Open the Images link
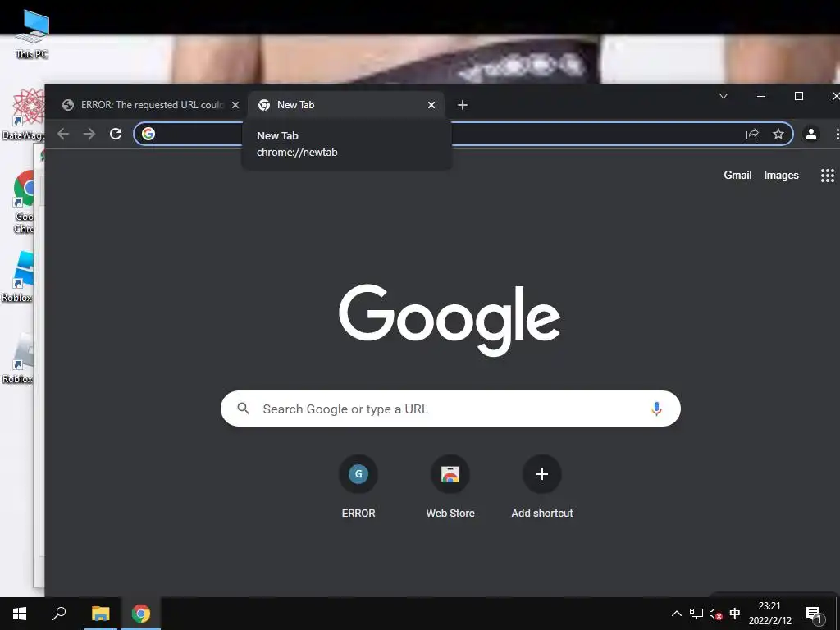The image size is (840, 630). pyautogui.click(x=781, y=176)
